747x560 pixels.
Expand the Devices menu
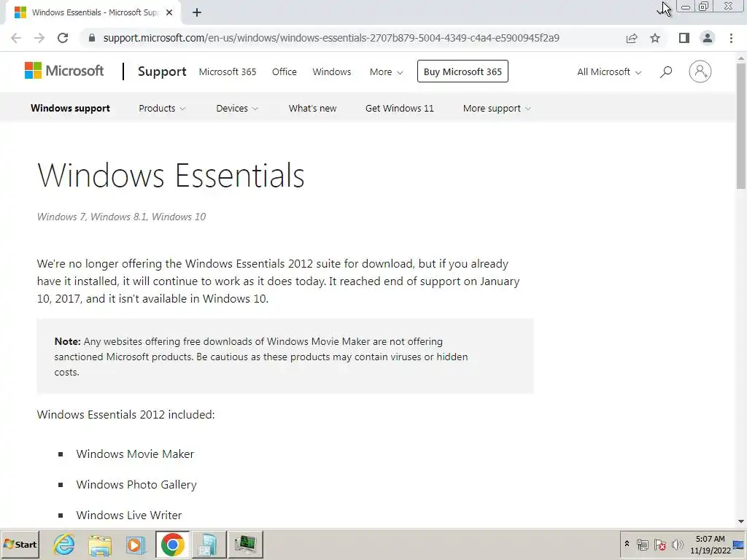coord(237,108)
